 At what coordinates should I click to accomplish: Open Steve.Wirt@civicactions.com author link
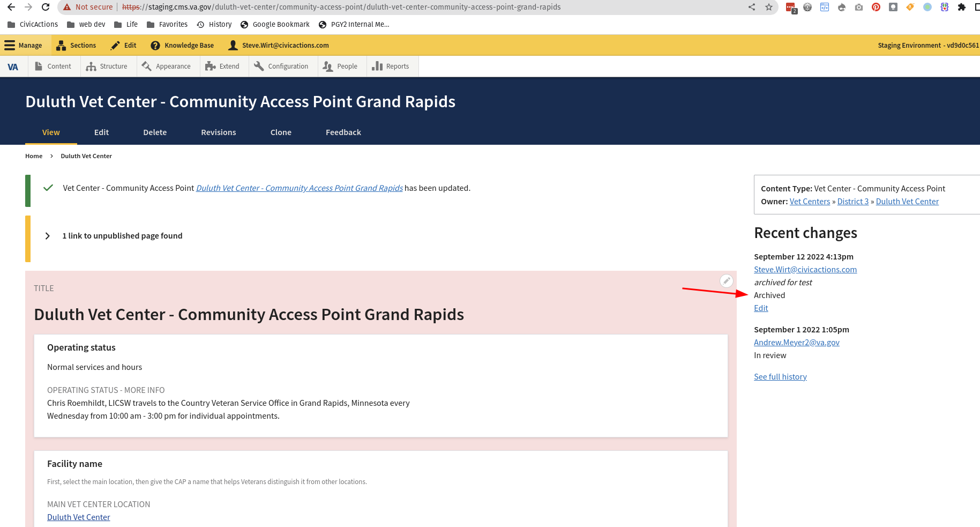pyautogui.click(x=805, y=270)
